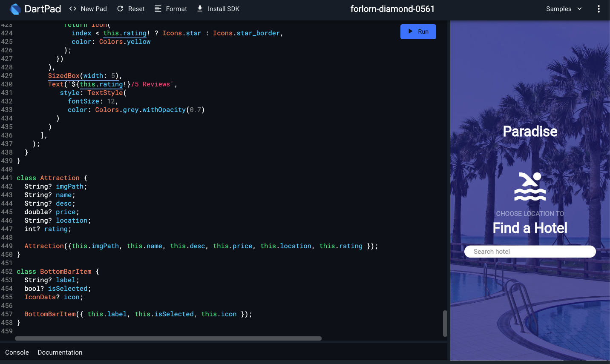Click line number 452 in gutter

pos(7,272)
